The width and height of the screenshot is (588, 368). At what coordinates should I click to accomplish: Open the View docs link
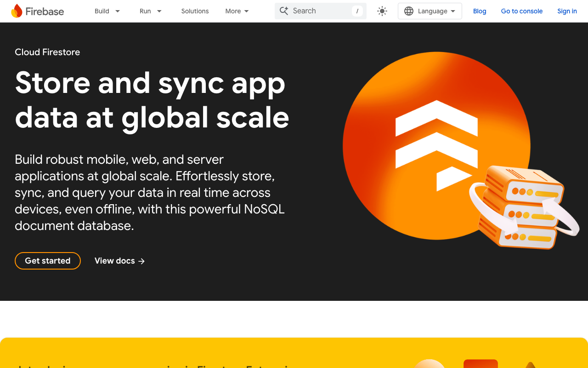119,261
